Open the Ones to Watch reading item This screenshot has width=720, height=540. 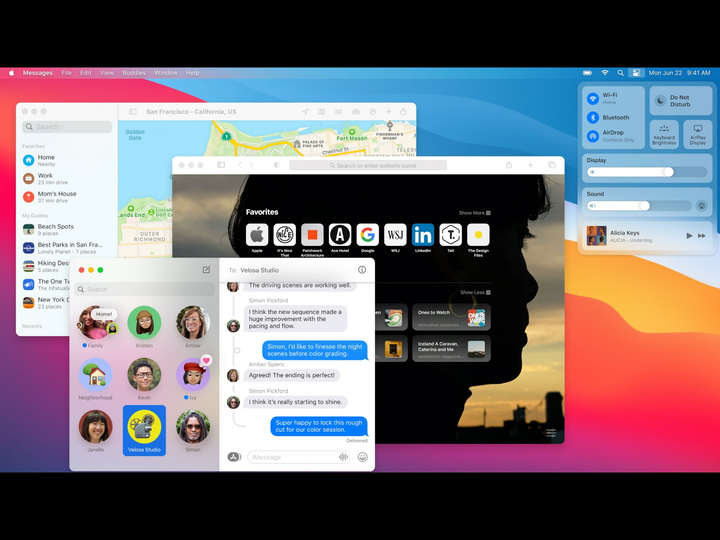click(451, 317)
